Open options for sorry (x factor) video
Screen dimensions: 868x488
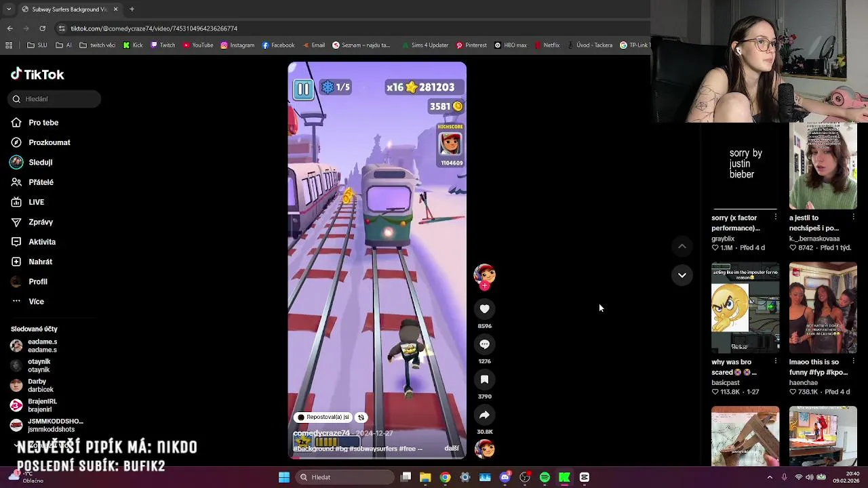pyautogui.click(x=775, y=218)
